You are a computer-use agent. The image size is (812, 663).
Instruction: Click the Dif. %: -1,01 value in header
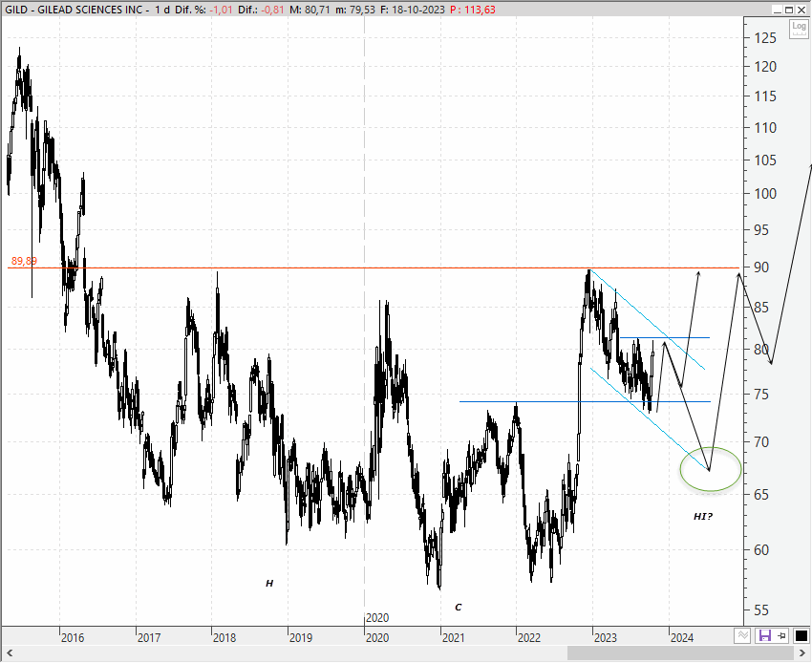[x=203, y=10]
